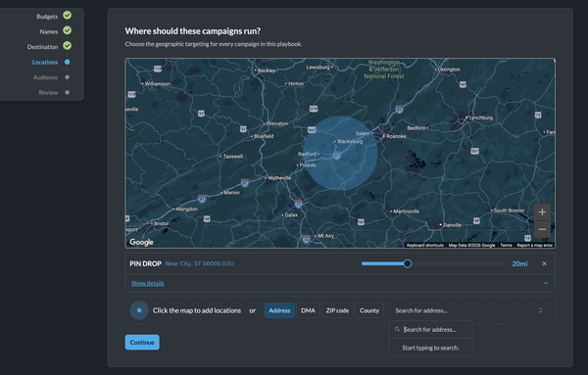This screenshot has height=375, width=588.
Task: Click the Princeton label on the map
Action: (x=277, y=123)
